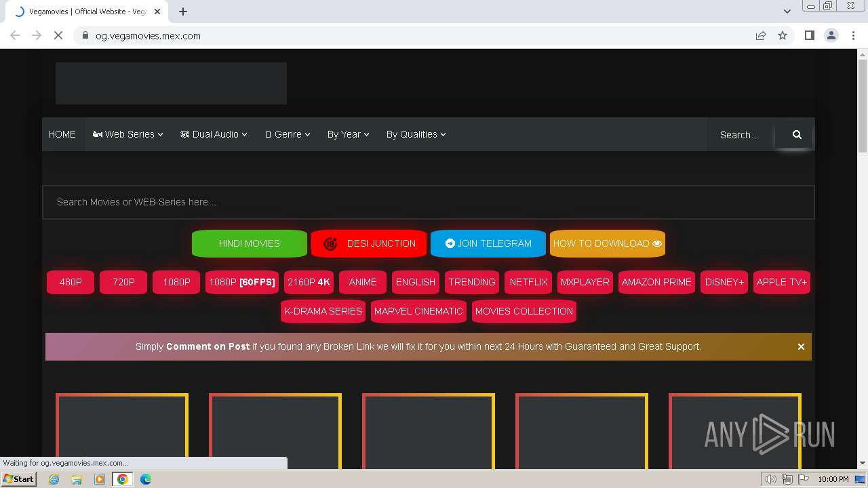Image resolution: width=868 pixels, height=488 pixels.
Task: Open the APPLE TV+ category tag
Action: click(782, 282)
